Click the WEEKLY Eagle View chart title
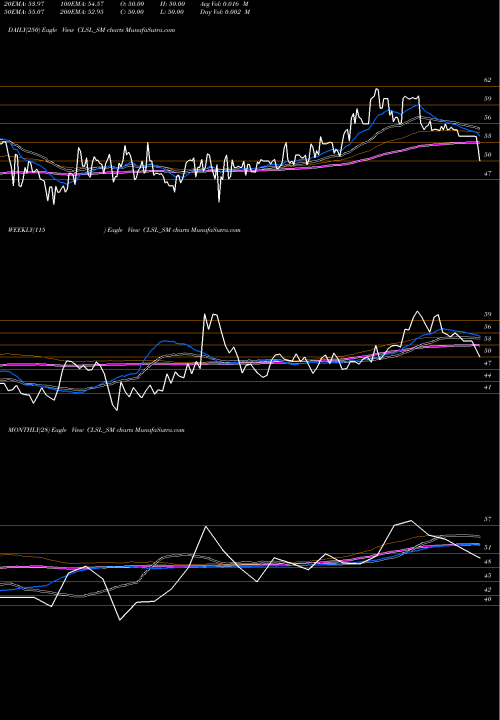Screen dimensions: 500x720 (124, 230)
